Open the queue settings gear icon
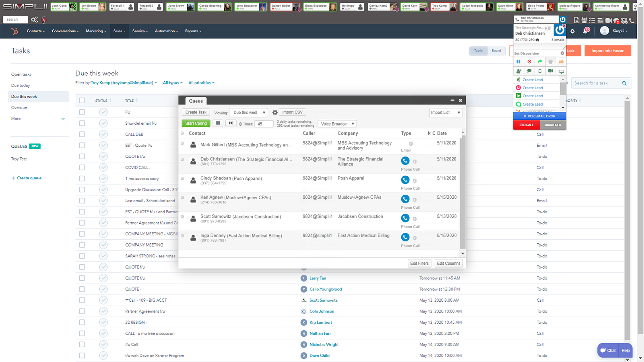 pos(275,113)
